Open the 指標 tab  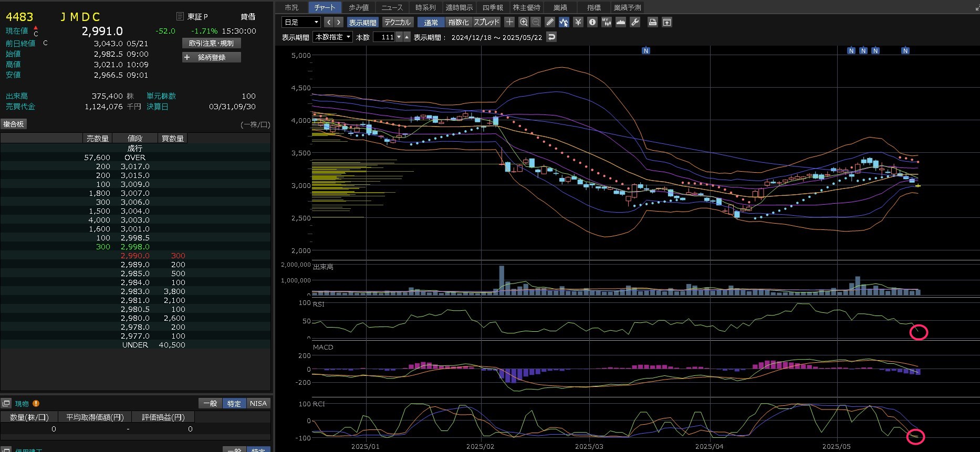click(x=594, y=7)
